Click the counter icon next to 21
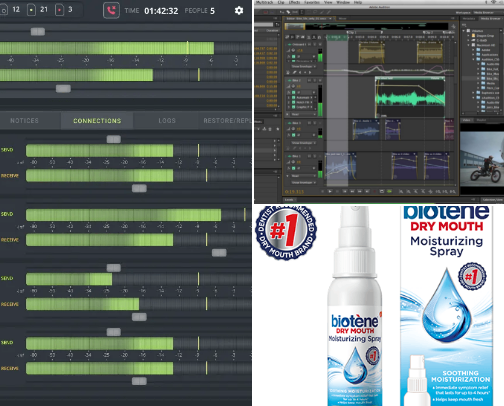 31,10
